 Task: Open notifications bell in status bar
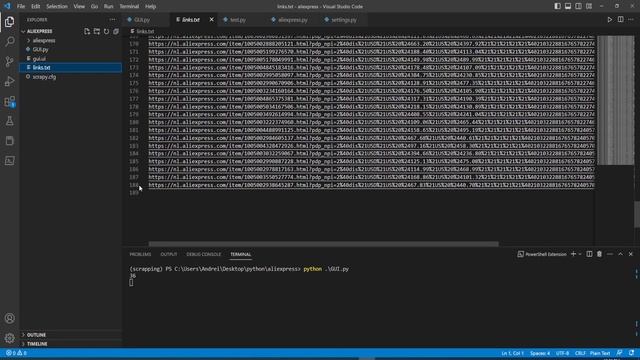631,353
